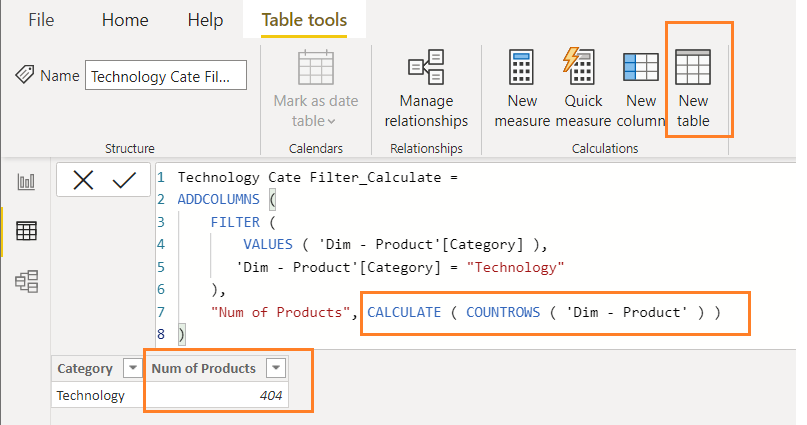The image size is (807, 425).
Task: Cancel the formula with X icon
Action: pyautogui.click(x=83, y=181)
